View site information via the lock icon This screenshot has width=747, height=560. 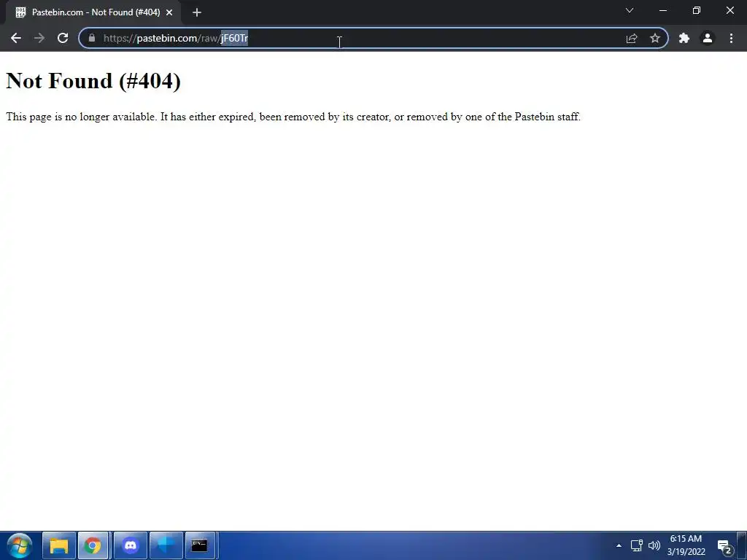(x=92, y=38)
